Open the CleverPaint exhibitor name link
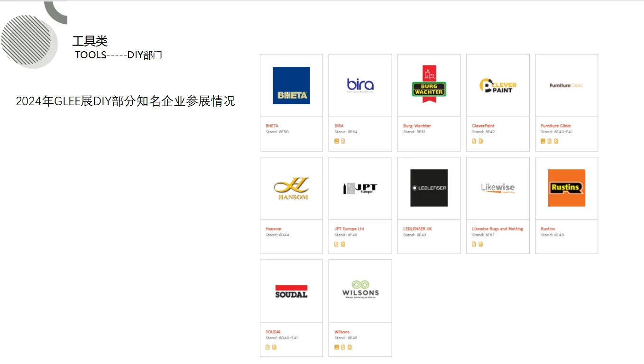 483,126
